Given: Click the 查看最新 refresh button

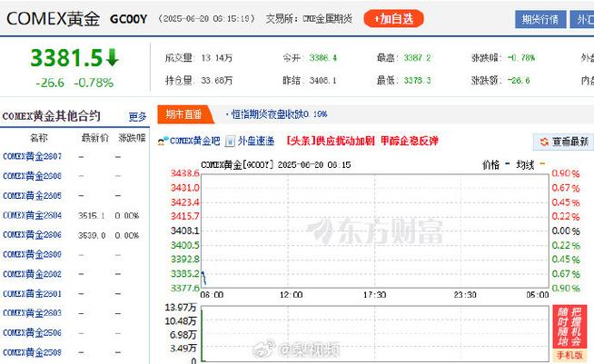Looking at the screenshot, I should (564, 142).
